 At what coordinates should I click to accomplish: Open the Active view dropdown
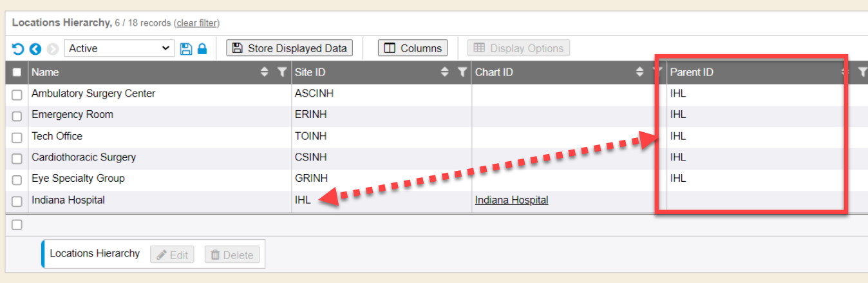coord(119,48)
